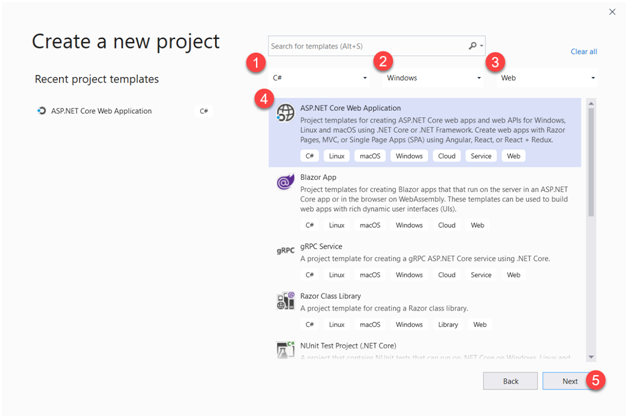Image resolution: width=628 pixels, height=418 pixels.
Task: Focus the Search for templates field
Action: point(367,46)
